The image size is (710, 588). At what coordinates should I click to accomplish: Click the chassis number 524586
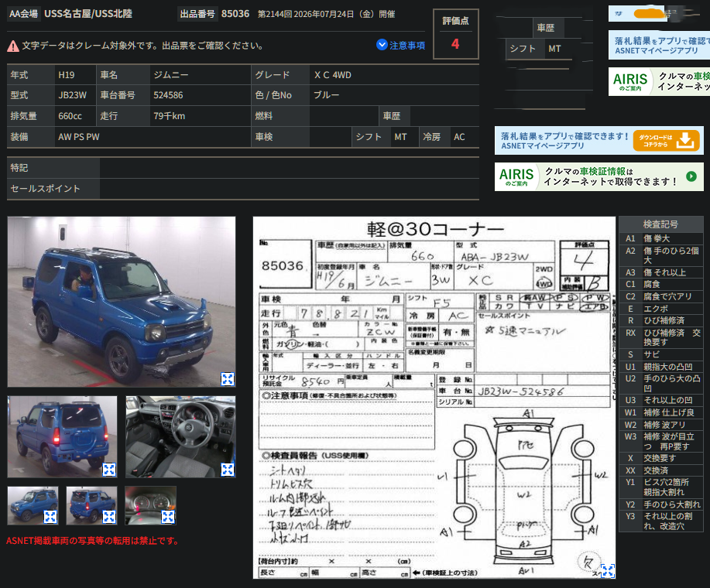pyautogui.click(x=168, y=95)
